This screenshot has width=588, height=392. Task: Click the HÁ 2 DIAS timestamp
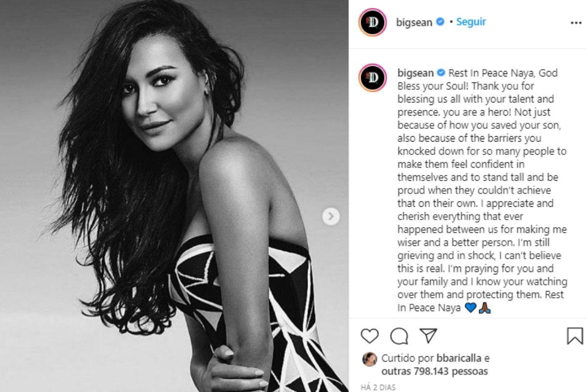[379, 388]
